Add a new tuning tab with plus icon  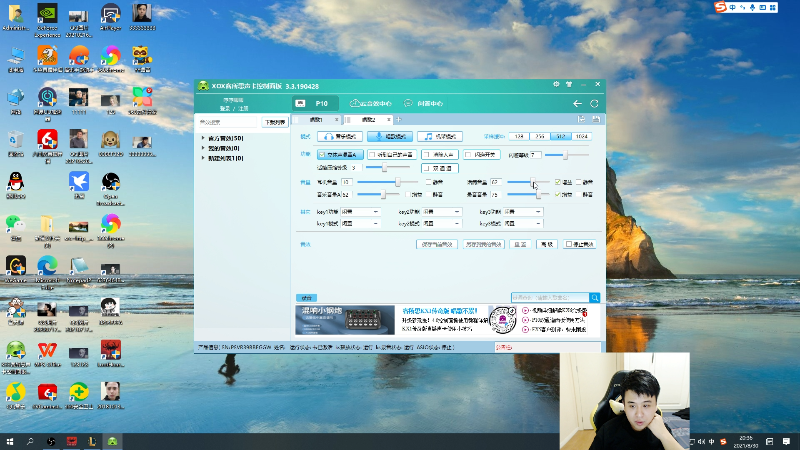pos(399,120)
